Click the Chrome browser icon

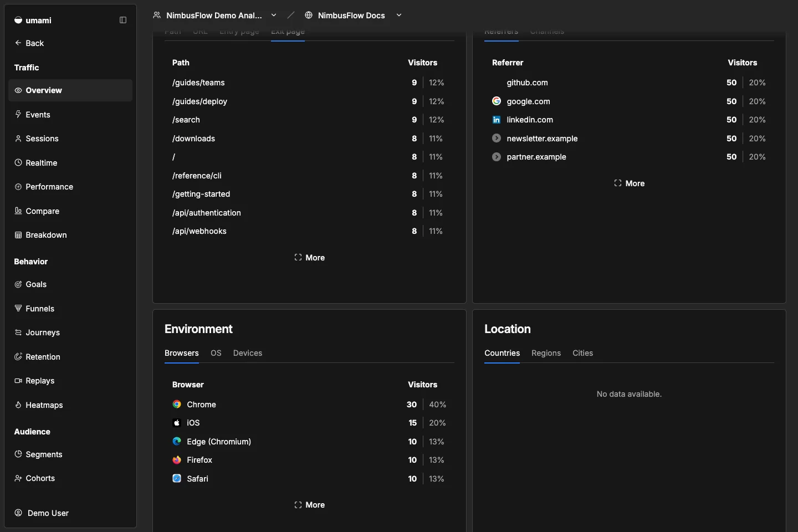point(177,404)
